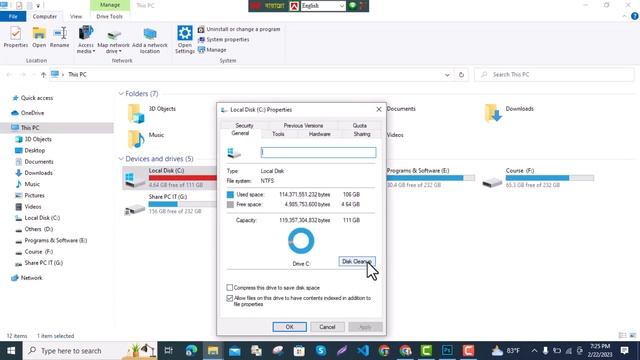The width and height of the screenshot is (640, 360).
Task: Switch to the Computer ribbon tab
Action: point(44,17)
